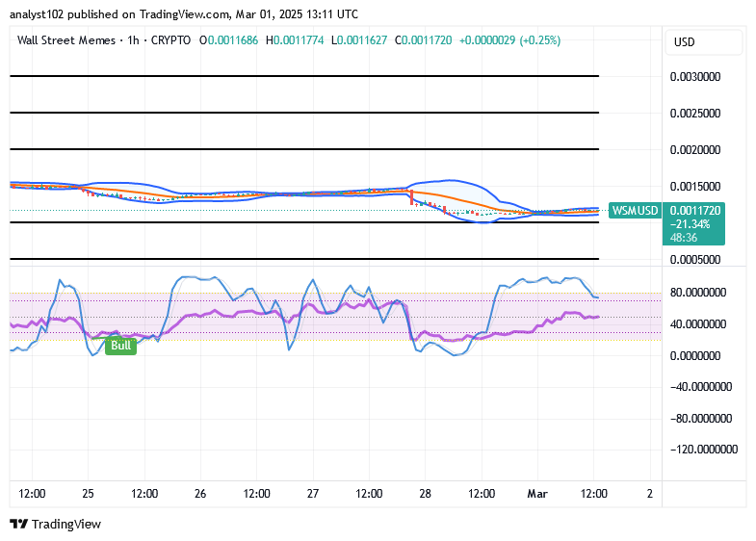Screen dimensions: 756x541
Task: Click the 48:36 countdown timer
Action: click(x=683, y=238)
